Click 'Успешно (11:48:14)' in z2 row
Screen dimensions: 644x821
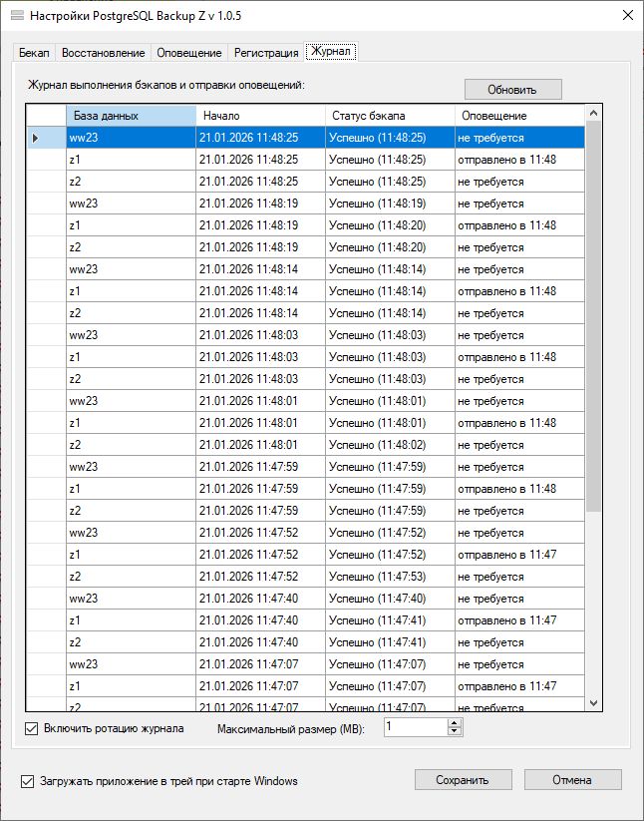(390, 313)
